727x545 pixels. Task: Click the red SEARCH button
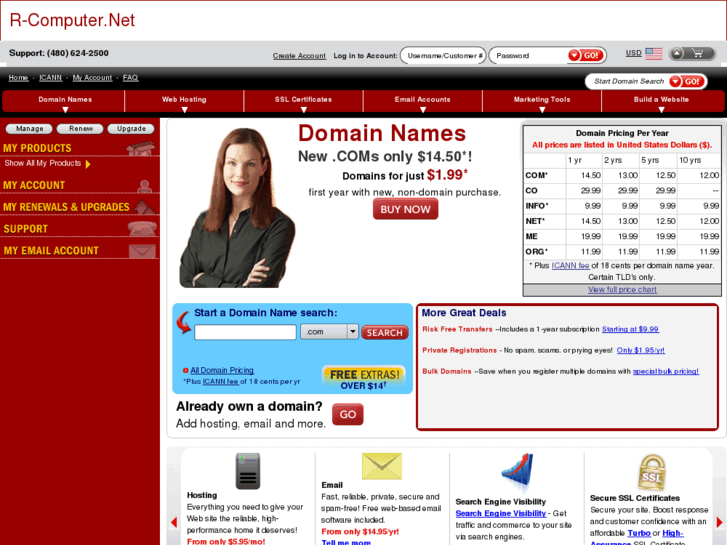(x=385, y=333)
